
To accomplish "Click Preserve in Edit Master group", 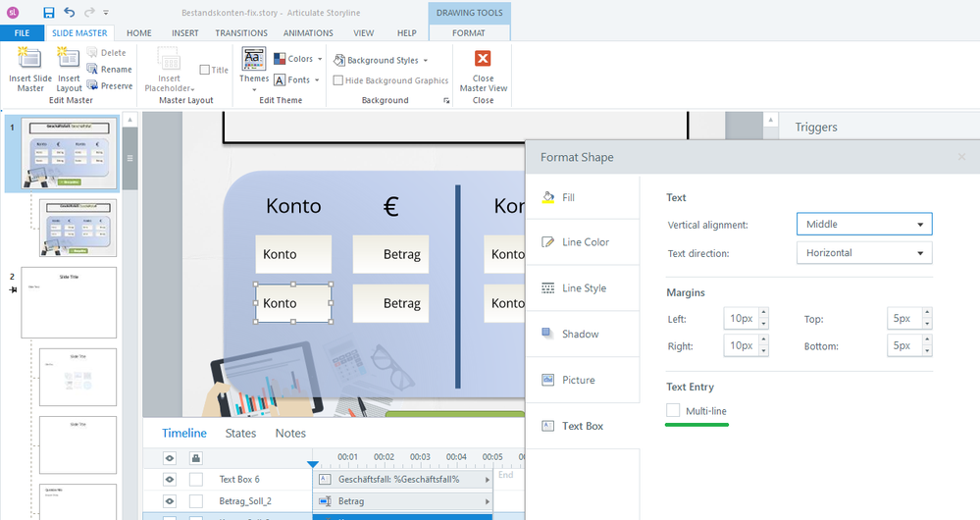I will coord(110,85).
